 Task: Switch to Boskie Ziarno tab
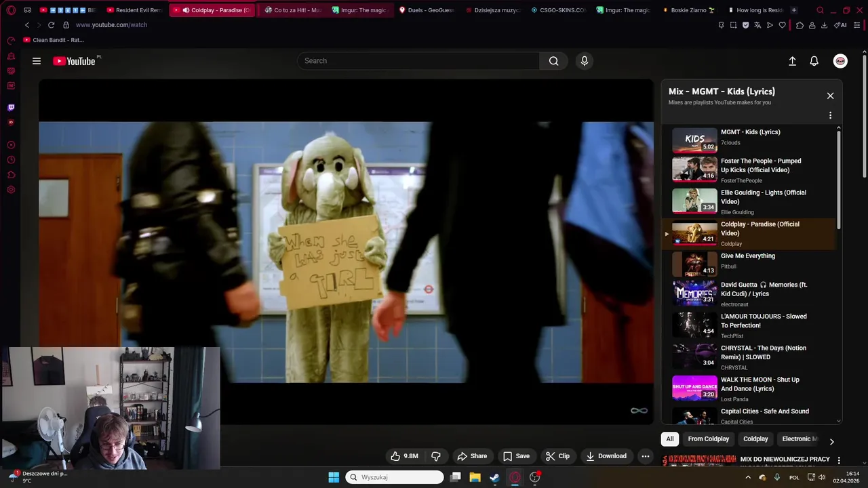689,10
